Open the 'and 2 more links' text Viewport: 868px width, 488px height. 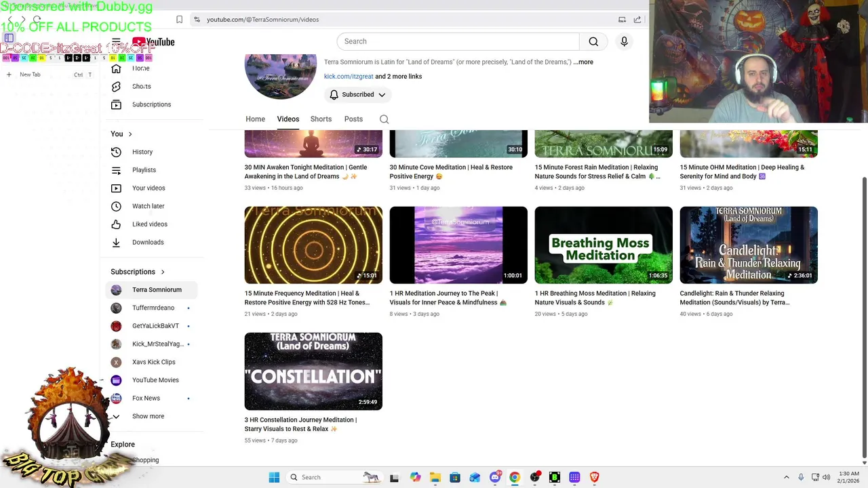pos(399,77)
